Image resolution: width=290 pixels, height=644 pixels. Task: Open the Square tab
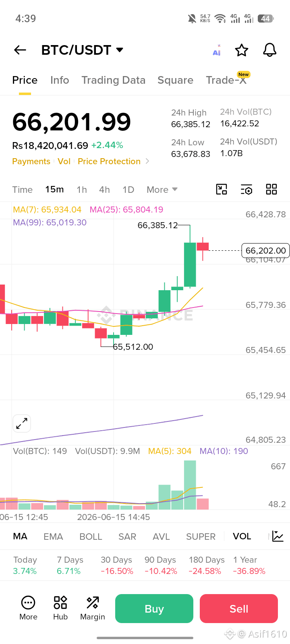[x=175, y=80]
